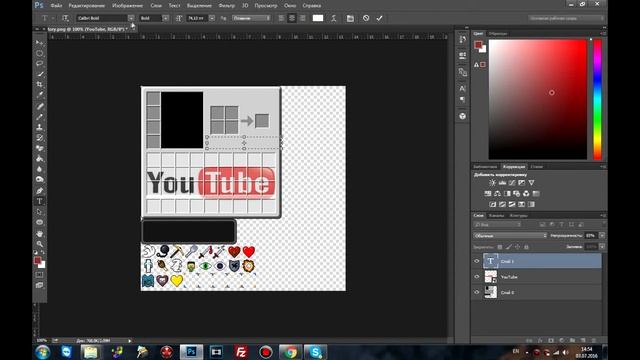Select the Hand tool
Image resolution: width=640 pixels, height=360 pixels.
(40, 234)
